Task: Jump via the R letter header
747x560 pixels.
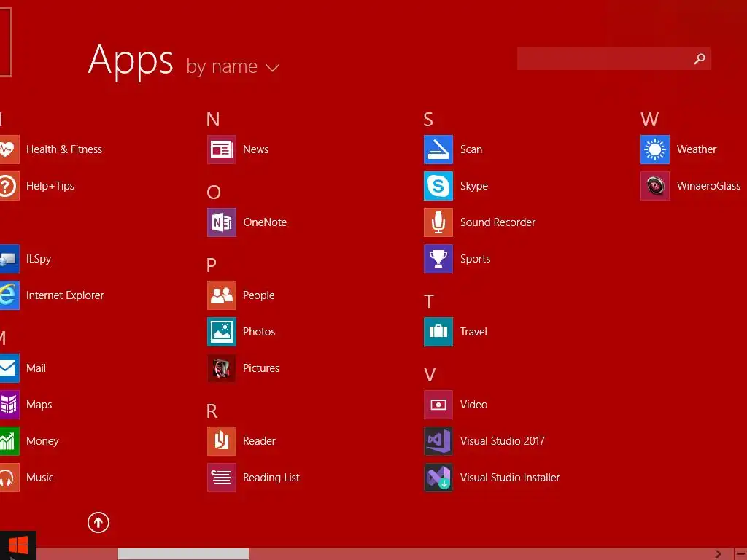Action: pyautogui.click(x=212, y=411)
